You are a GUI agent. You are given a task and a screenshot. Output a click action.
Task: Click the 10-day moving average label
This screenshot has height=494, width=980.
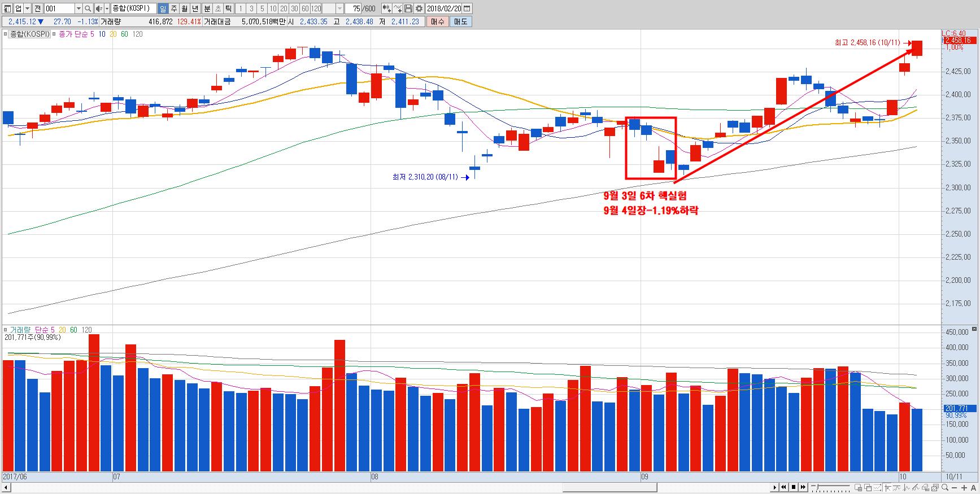[x=102, y=34]
